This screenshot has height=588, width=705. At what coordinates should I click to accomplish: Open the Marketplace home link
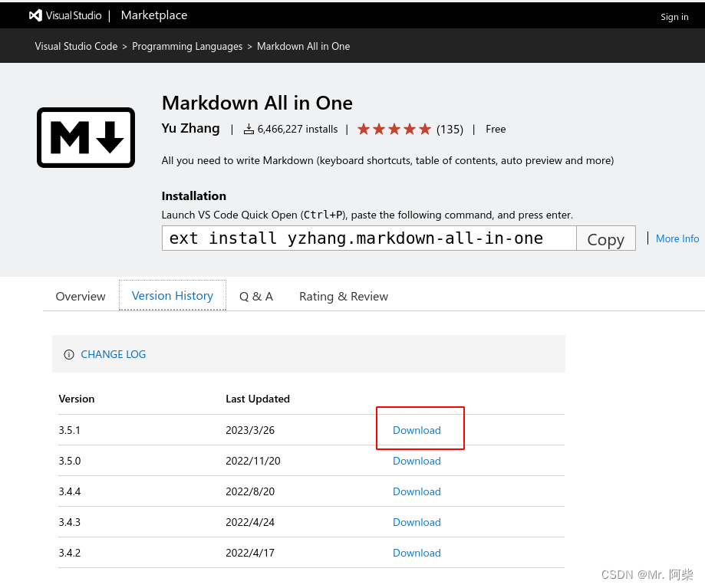[153, 15]
